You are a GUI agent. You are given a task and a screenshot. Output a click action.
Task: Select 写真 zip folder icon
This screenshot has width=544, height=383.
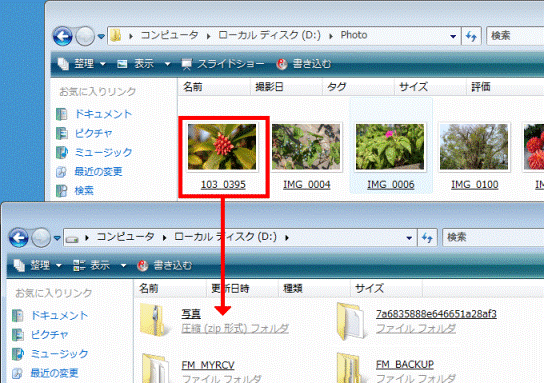click(155, 321)
